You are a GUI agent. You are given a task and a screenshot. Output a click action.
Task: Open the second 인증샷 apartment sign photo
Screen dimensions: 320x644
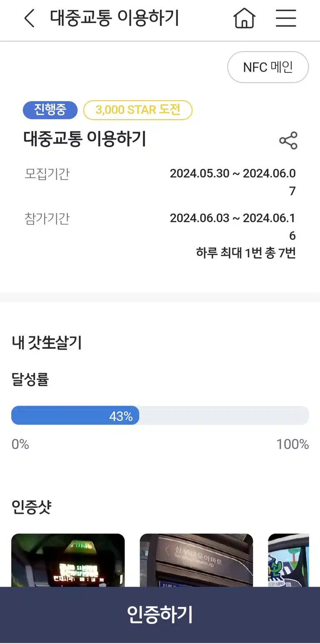coord(196,560)
